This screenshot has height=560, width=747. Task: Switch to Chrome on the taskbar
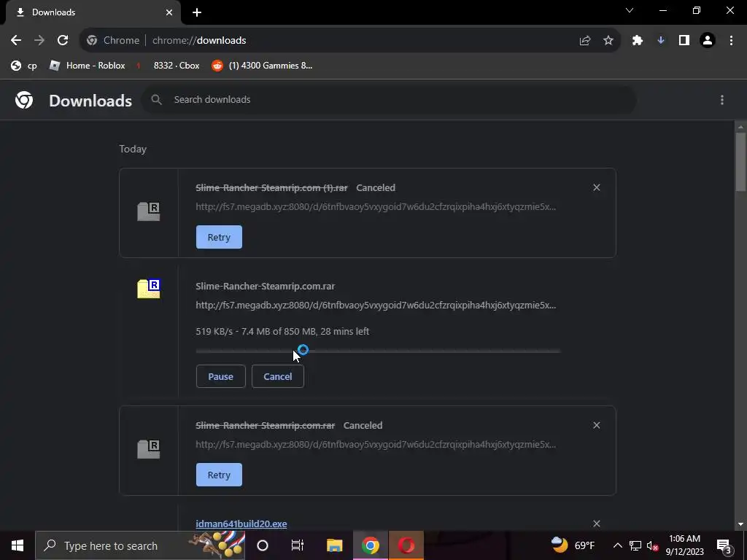pyautogui.click(x=370, y=545)
